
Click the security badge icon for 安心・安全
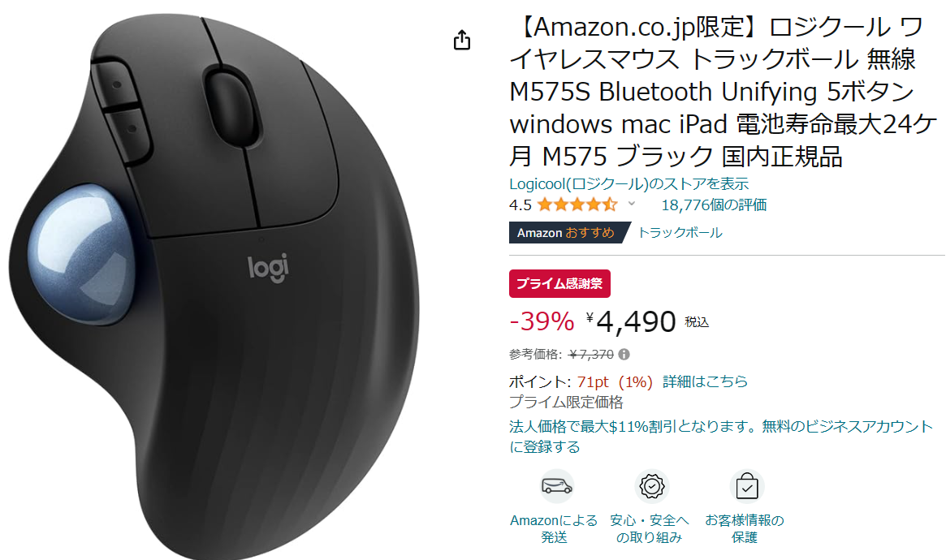(651, 486)
